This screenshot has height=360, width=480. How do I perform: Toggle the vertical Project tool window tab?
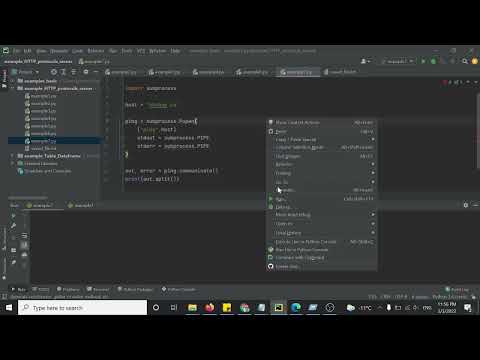tap(4, 78)
